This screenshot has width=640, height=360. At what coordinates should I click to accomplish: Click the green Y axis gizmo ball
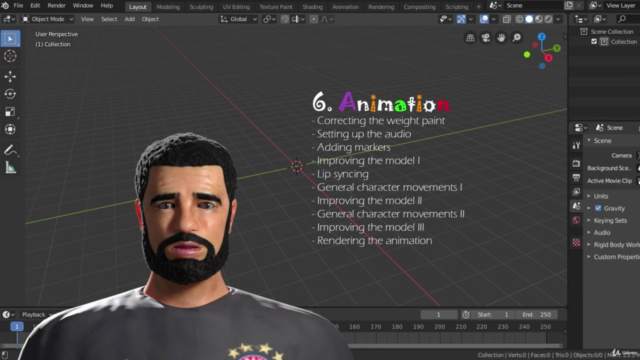[557, 48]
